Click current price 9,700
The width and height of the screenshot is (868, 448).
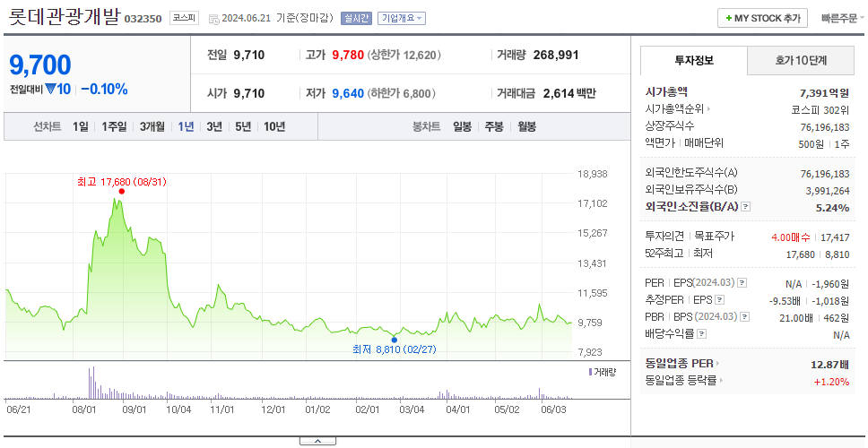coord(40,65)
